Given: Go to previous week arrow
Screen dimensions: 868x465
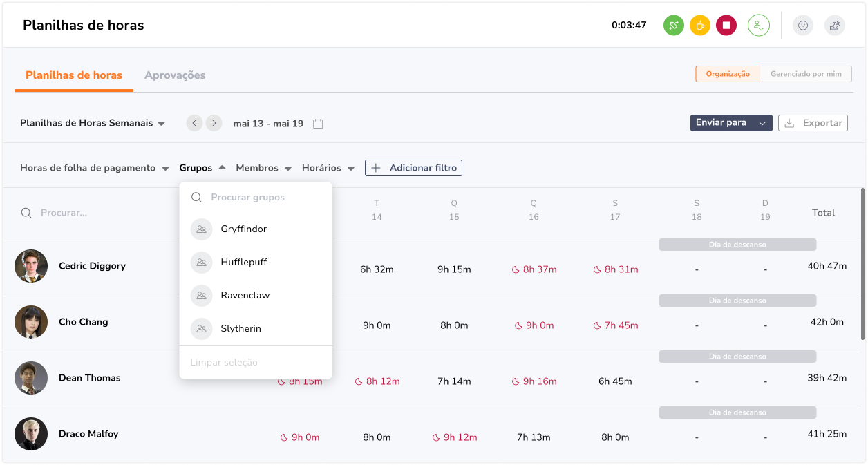Looking at the screenshot, I should pos(194,123).
